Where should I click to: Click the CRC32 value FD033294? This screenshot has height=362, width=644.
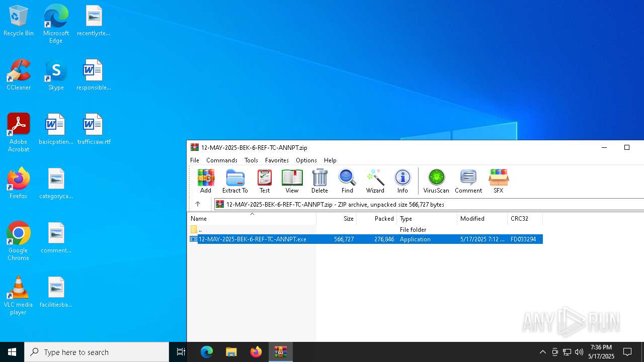523,239
